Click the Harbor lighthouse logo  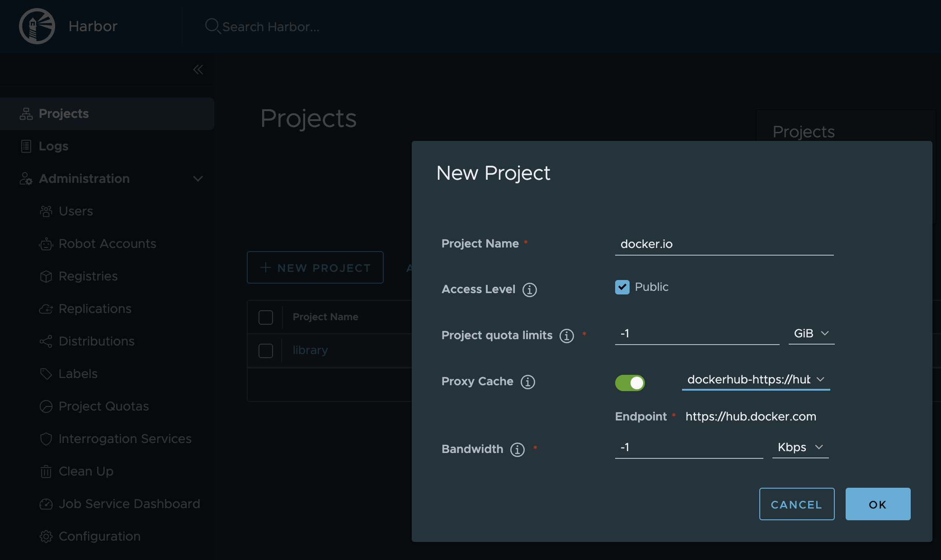tap(37, 26)
